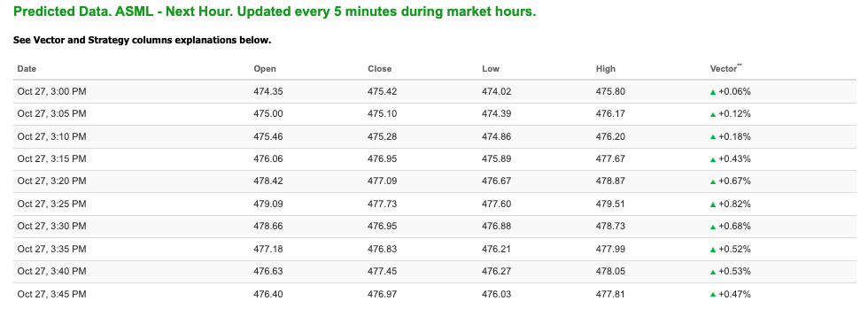Click the Date column header
This screenshot has height=324, width=868.
click(x=27, y=69)
